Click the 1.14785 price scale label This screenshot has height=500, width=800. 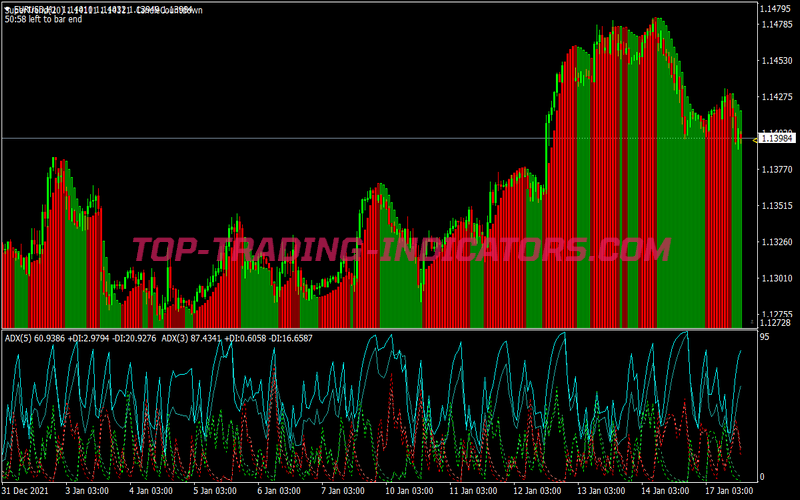click(x=776, y=24)
